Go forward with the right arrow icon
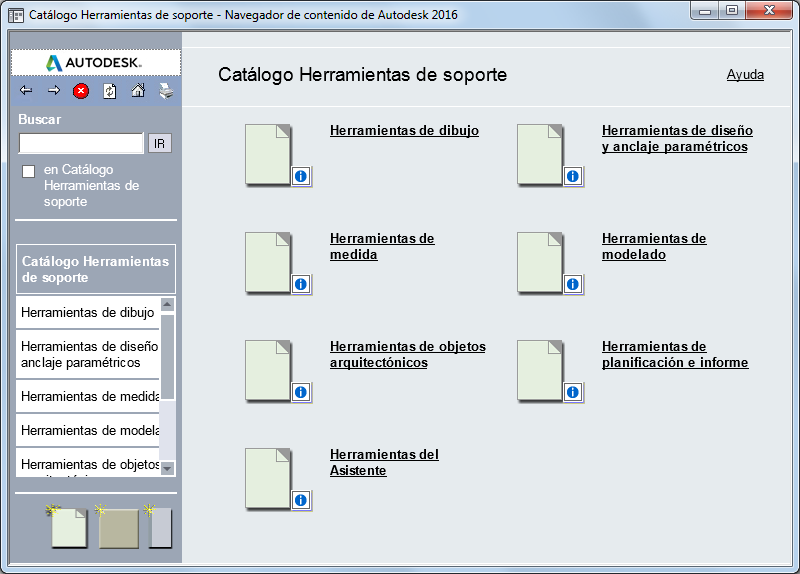The height and width of the screenshot is (574, 800). 54,91
